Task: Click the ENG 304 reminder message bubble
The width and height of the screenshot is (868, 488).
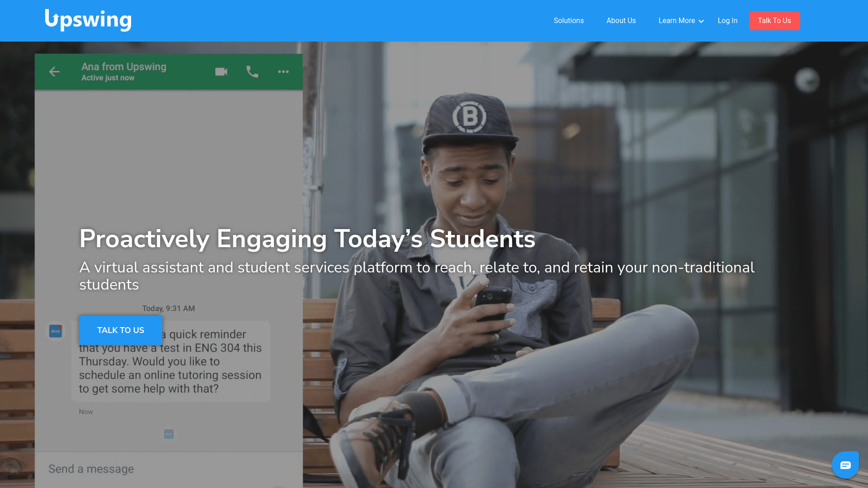Action: (170, 361)
